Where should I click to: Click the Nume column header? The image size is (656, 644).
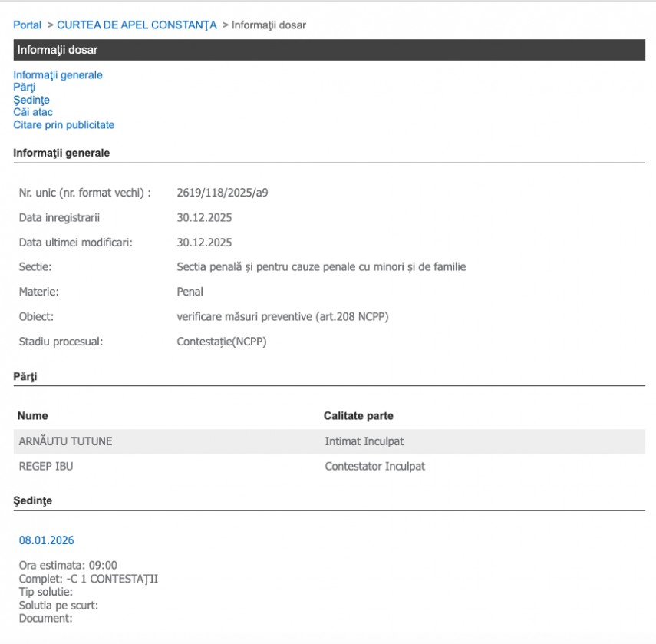pyautogui.click(x=33, y=416)
